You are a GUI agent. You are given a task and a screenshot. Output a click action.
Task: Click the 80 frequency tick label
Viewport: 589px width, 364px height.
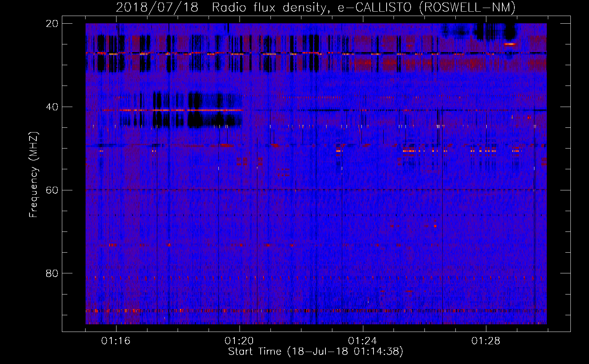tap(52, 273)
